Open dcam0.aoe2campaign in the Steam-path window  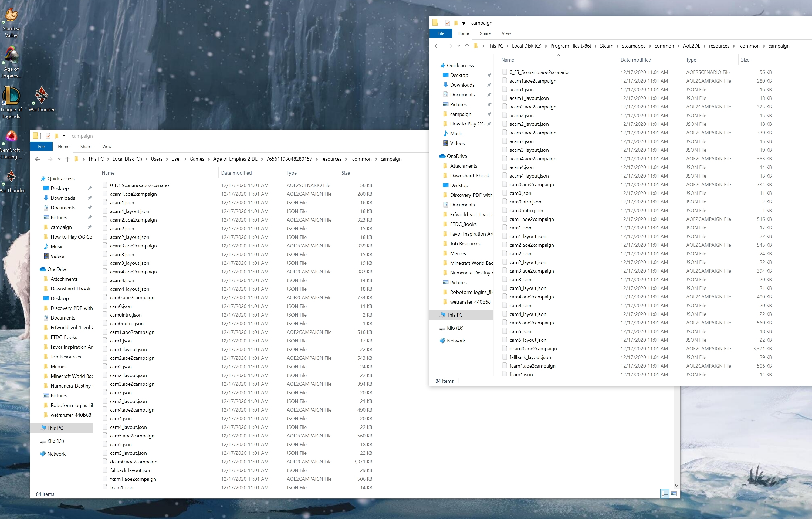coord(533,349)
